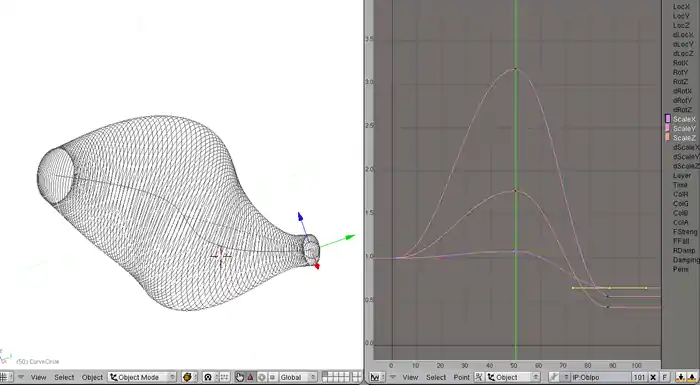This screenshot has height=385, width=700.
Task: Select the Layer channel
Action: click(682, 176)
